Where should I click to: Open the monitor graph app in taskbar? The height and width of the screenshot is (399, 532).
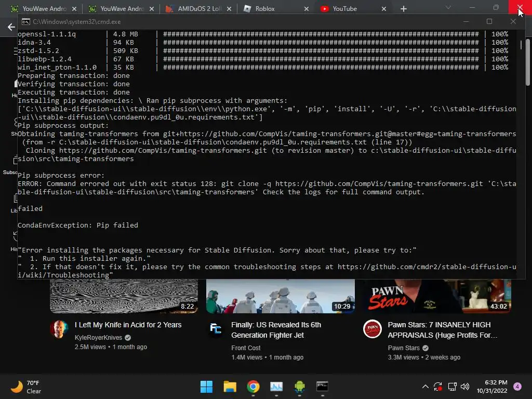coord(276,387)
